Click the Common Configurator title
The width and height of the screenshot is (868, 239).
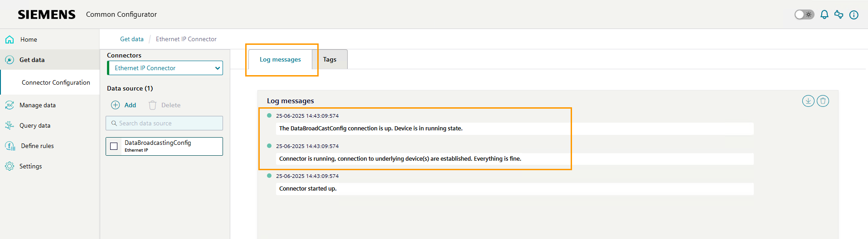coord(121,14)
